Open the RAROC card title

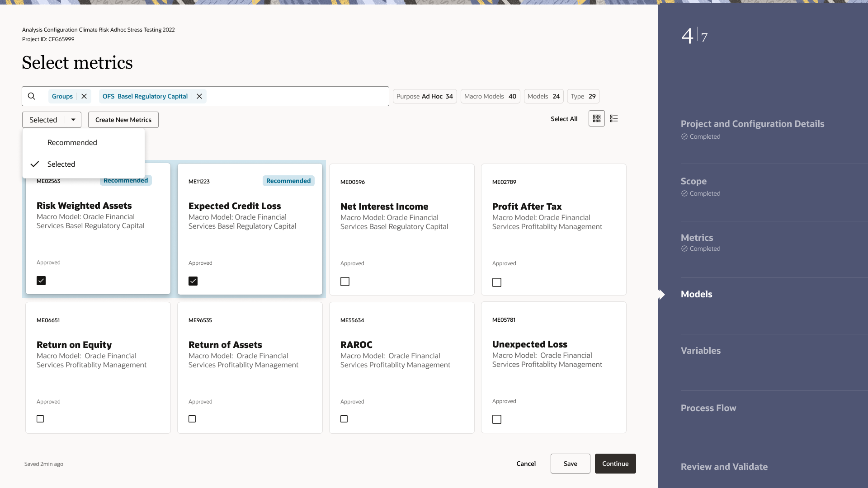pyautogui.click(x=356, y=345)
